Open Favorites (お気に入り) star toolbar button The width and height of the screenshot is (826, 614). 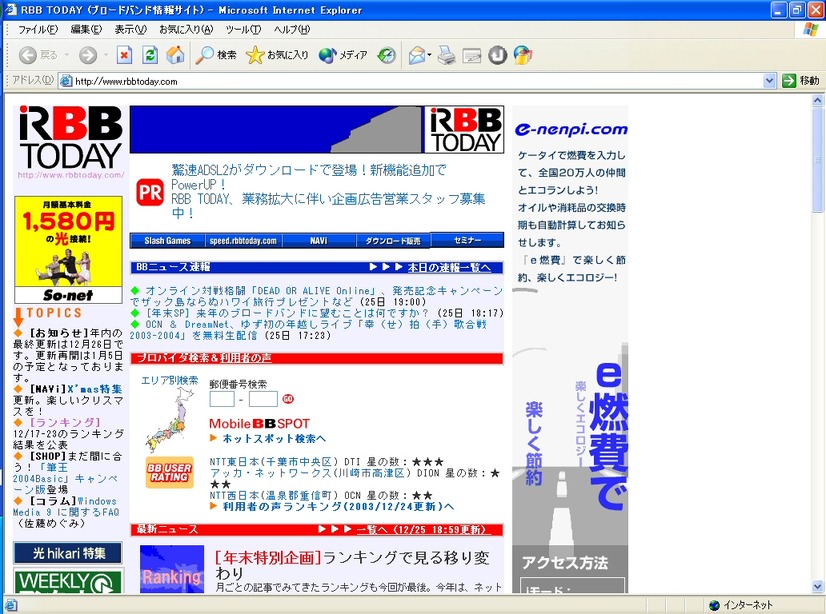pyautogui.click(x=277, y=55)
